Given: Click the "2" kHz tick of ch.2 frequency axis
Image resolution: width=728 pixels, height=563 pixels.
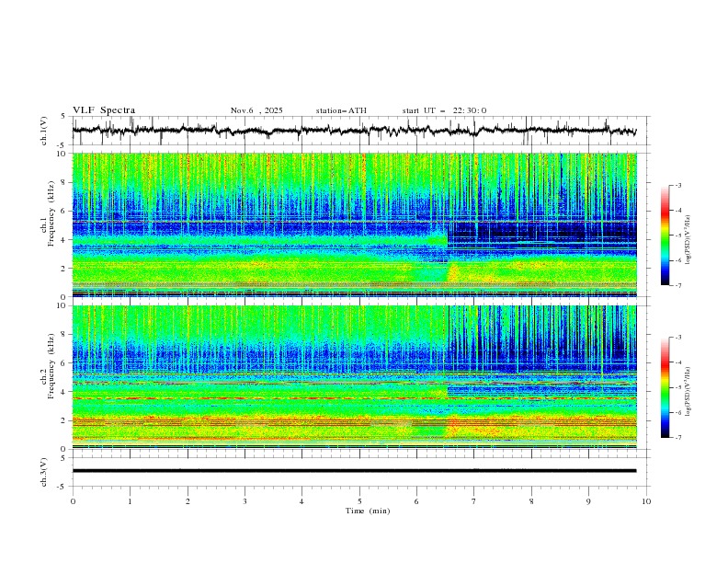Looking at the screenshot, I should [x=64, y=420].
